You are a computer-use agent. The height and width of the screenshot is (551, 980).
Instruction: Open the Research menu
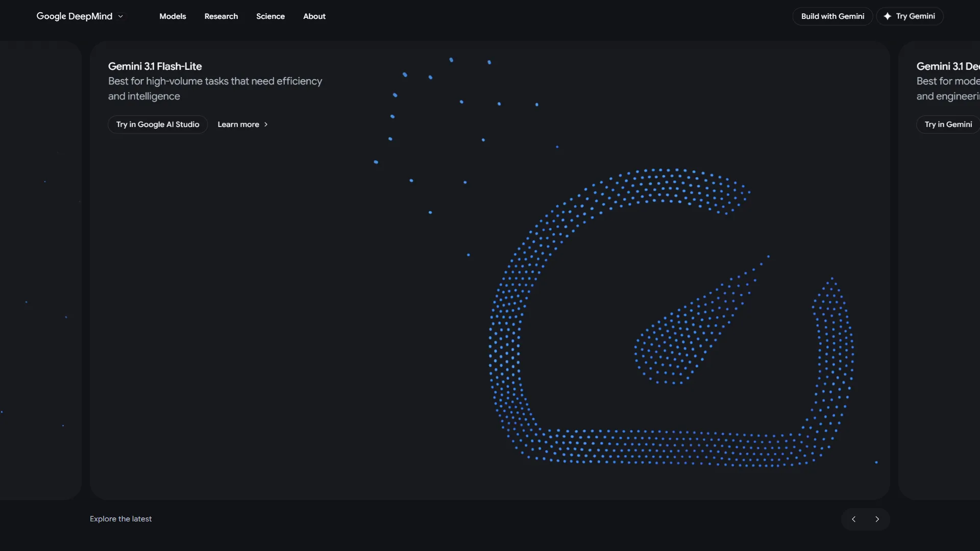(x=221, y=16)
